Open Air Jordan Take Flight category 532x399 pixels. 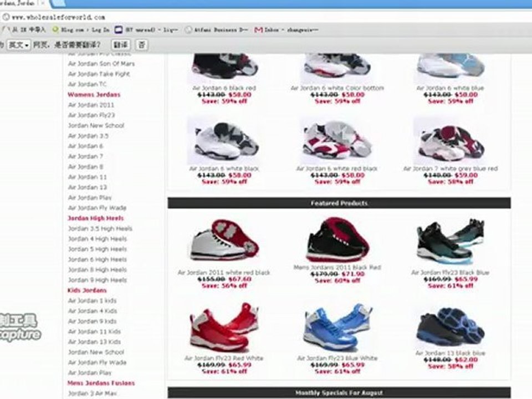point(99,74)
